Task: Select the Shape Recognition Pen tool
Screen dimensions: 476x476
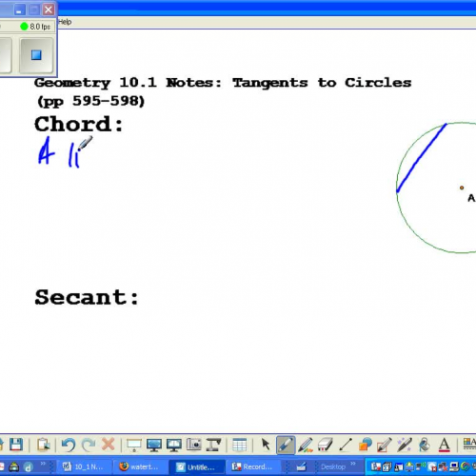Action: 385,445
